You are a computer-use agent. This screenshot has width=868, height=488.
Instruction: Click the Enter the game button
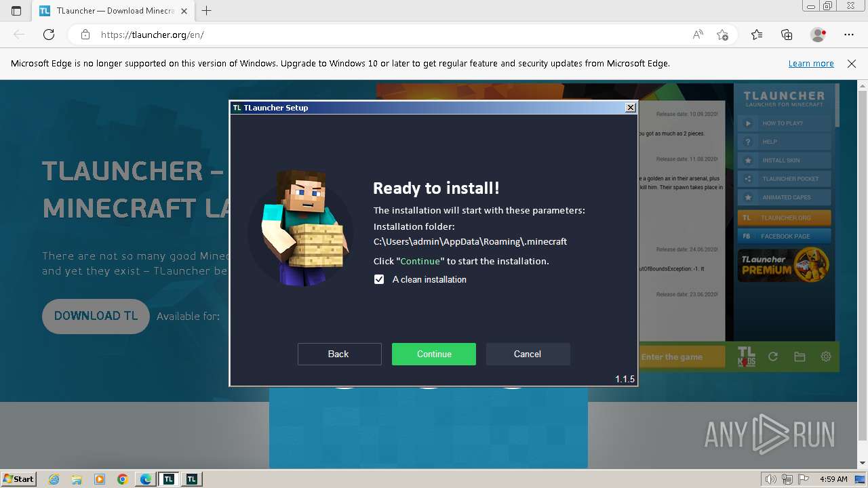(682, 357)
